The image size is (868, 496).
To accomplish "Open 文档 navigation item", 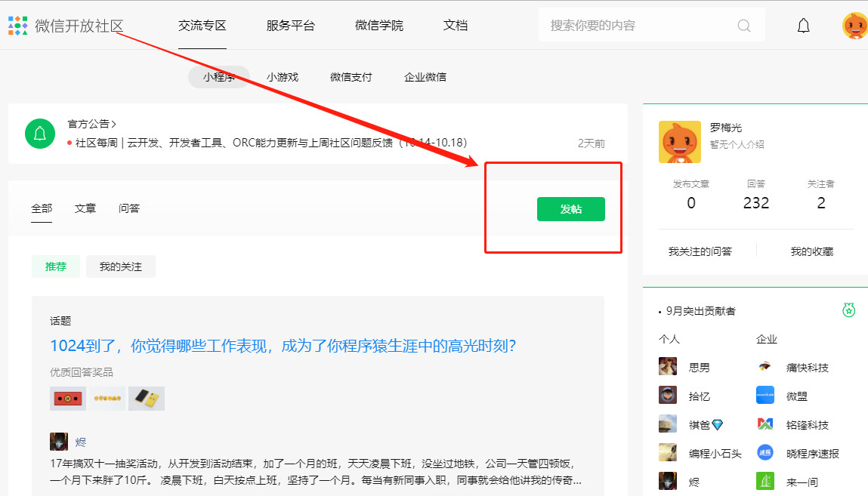I will pyautogui.click(x=456, y=26).
